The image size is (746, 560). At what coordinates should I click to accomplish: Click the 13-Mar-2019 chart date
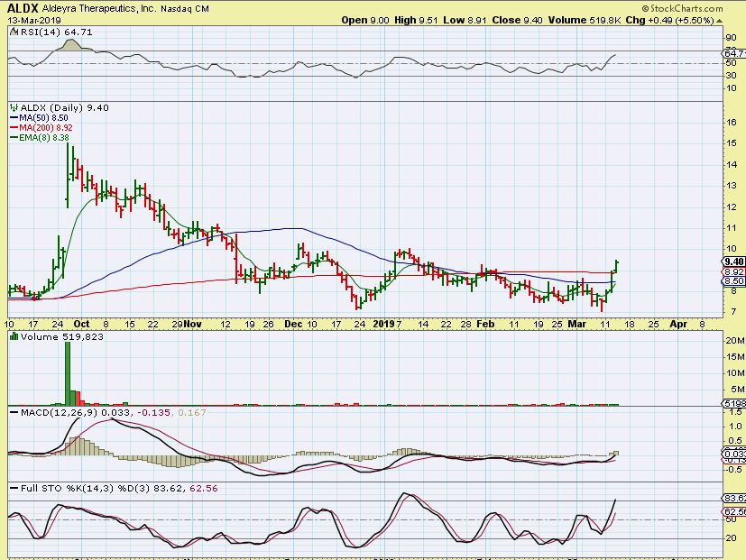32,20
